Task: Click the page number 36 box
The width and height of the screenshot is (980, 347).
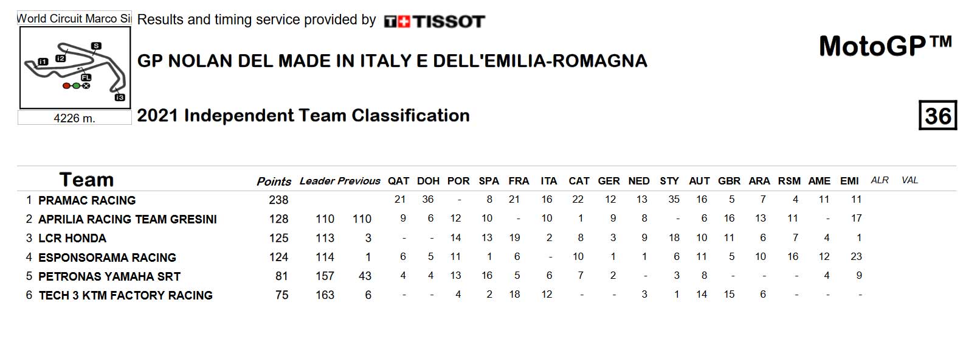Action: pos(937,116)
